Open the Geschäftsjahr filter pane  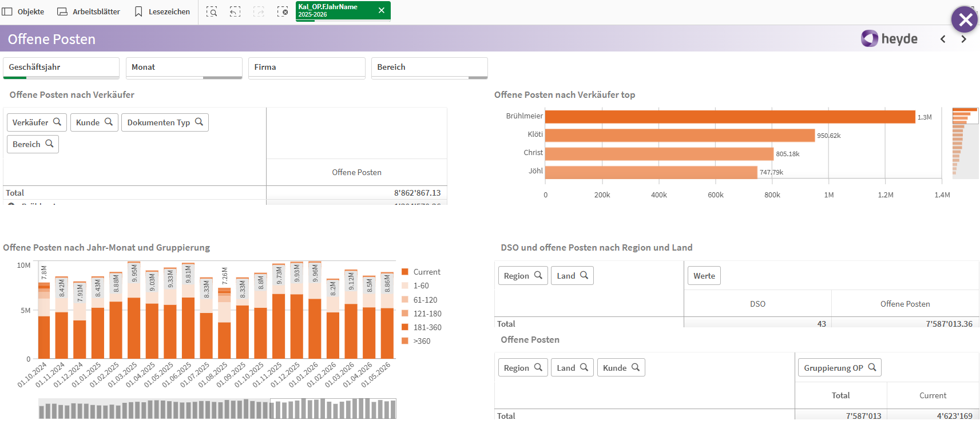(x=61, y=68)
